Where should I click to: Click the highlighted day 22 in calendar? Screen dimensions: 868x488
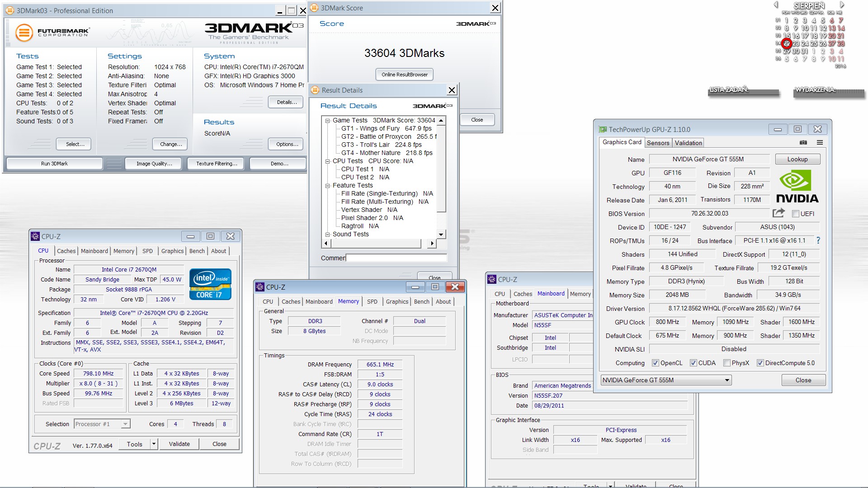pos(787,43)
